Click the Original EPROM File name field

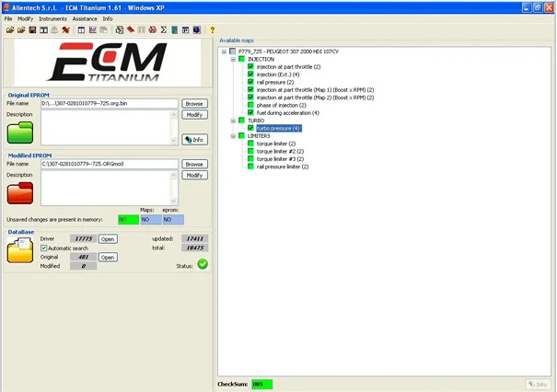(110, 103)
